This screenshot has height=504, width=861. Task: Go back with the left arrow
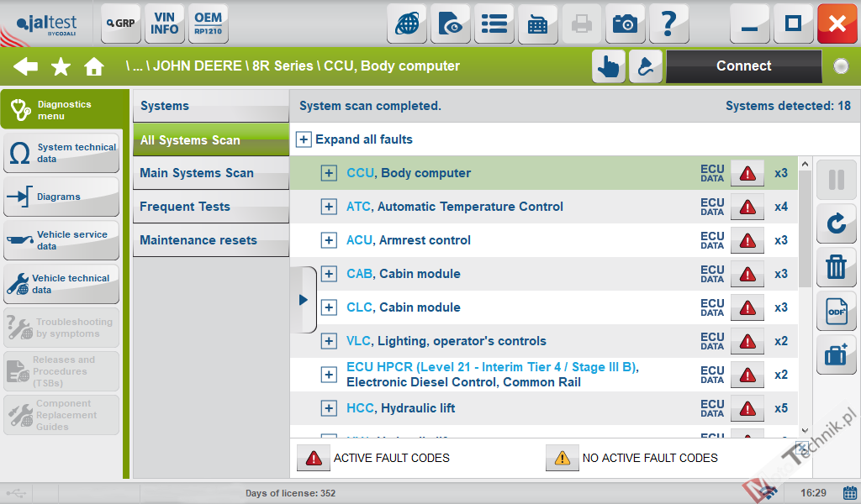coord(25,66)
